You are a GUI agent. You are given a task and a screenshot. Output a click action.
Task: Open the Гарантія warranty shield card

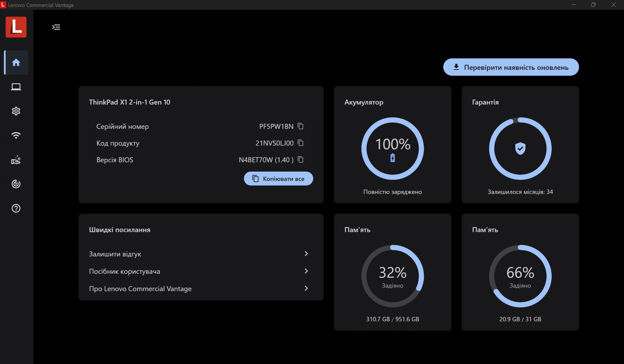coord(520,149)
